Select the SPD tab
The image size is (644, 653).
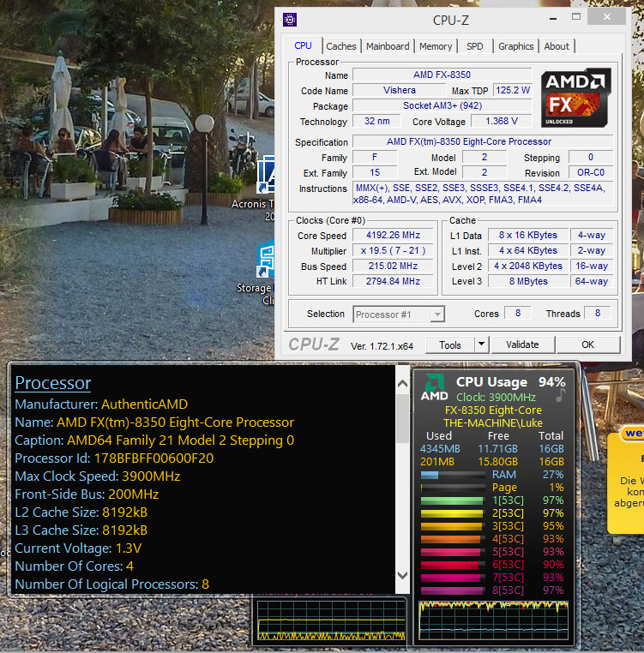coord(475,46)
